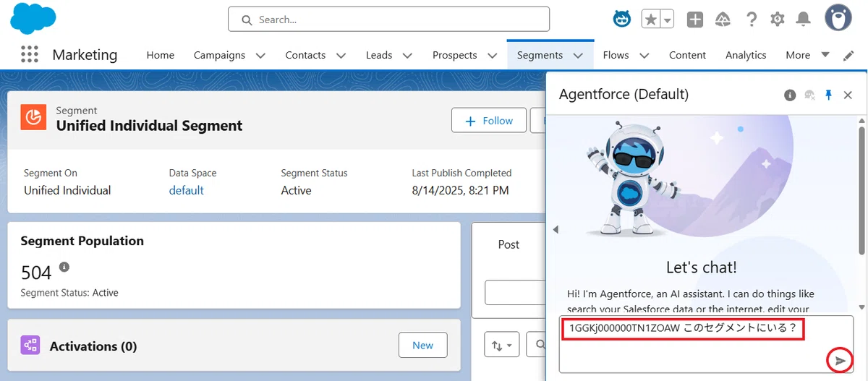
Task: Open the App Launcher grid icon
Action: tap(29, 54)
